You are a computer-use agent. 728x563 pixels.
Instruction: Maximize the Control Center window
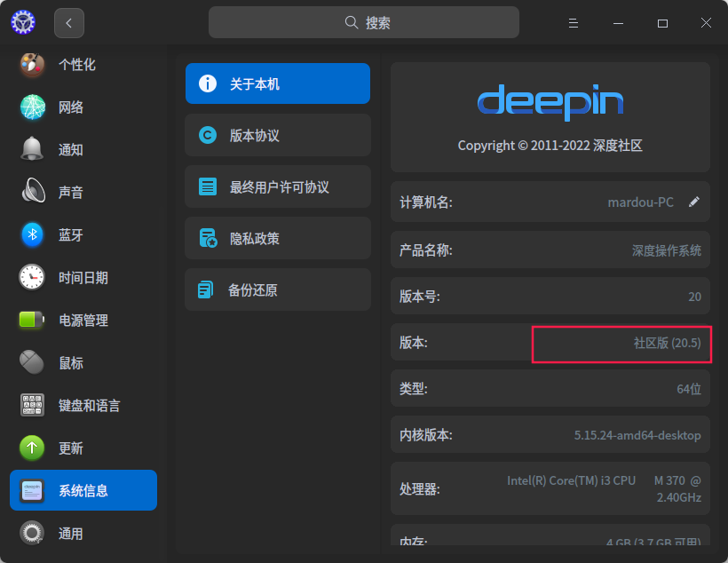[x=662, y=23]
